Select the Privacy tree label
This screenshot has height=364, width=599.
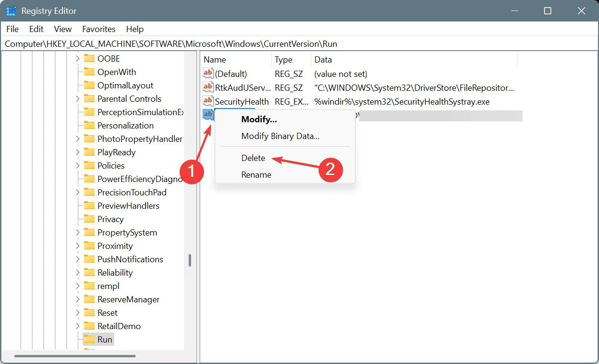pos(110,219)
